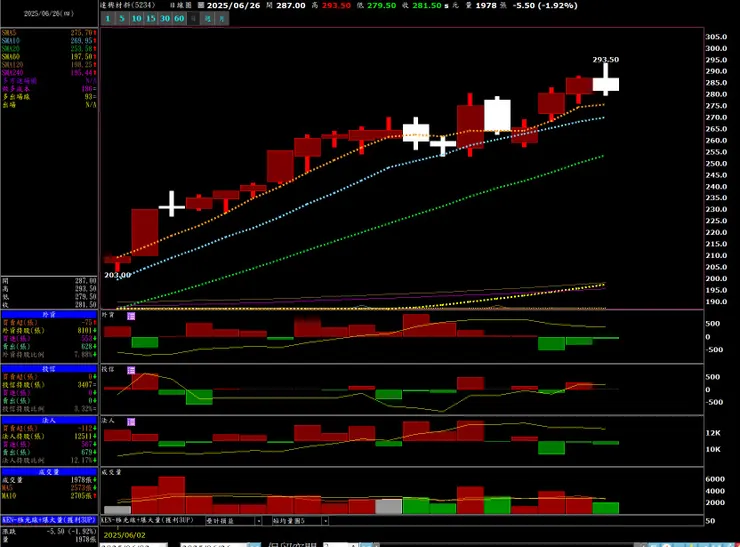Select the 1-minute timeframe button
This screenshot has height=547, width=740.
click(108, 18)
